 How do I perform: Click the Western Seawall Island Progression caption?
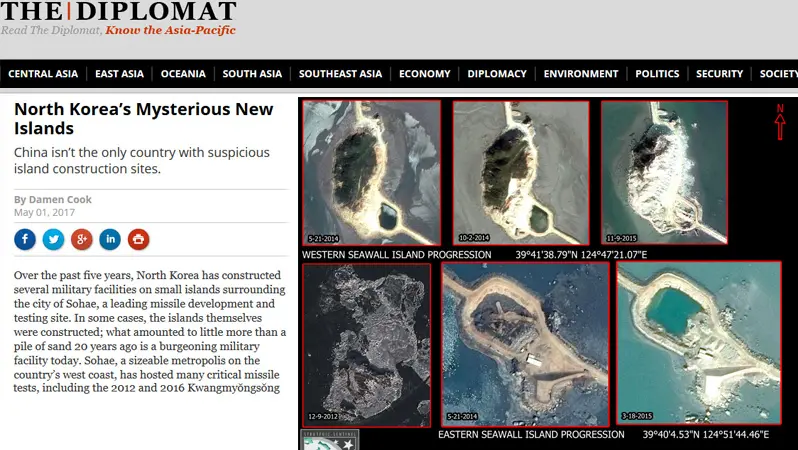tap(396, 255)
